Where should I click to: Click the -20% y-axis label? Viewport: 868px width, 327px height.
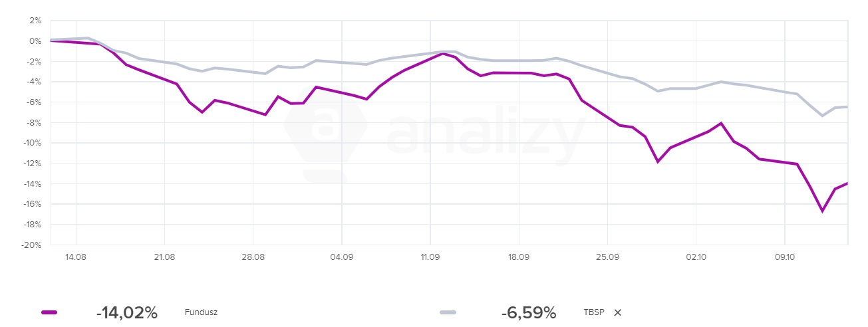[32, 245]
